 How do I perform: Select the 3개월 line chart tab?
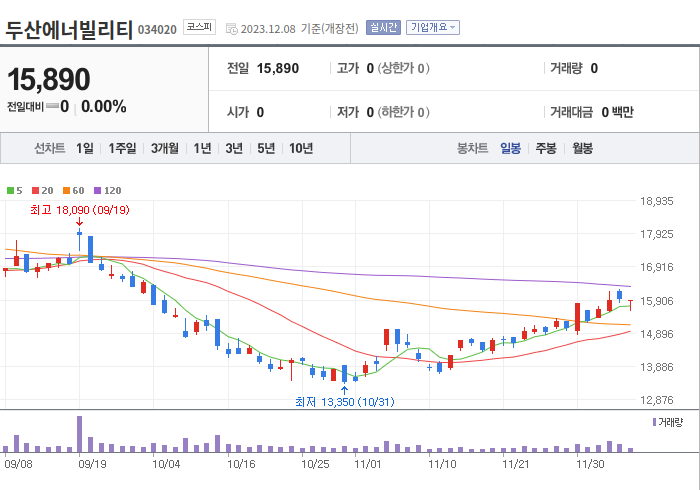click(164, 148)
